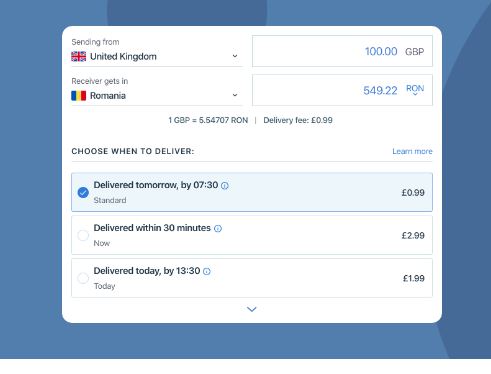Open info icon next to Delivered within 30 minutes
The image size is (491, 374).
pyautogui.click(x=218, y=229)
